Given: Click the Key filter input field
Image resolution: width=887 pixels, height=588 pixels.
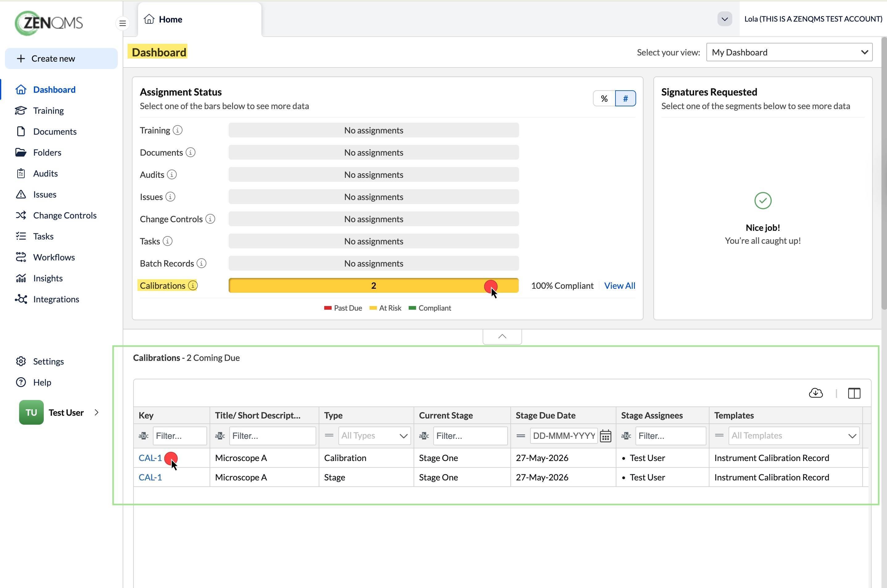Looking at the screenshot, I should (180, 436).
